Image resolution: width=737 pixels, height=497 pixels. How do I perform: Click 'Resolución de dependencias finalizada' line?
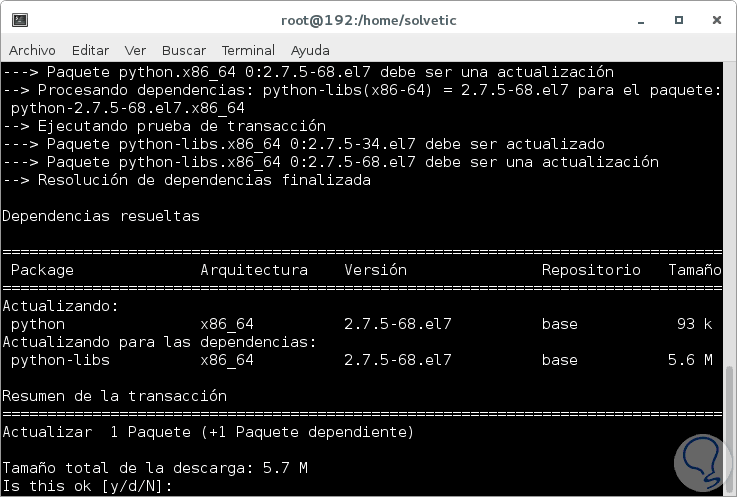click(x=187, y=180)
